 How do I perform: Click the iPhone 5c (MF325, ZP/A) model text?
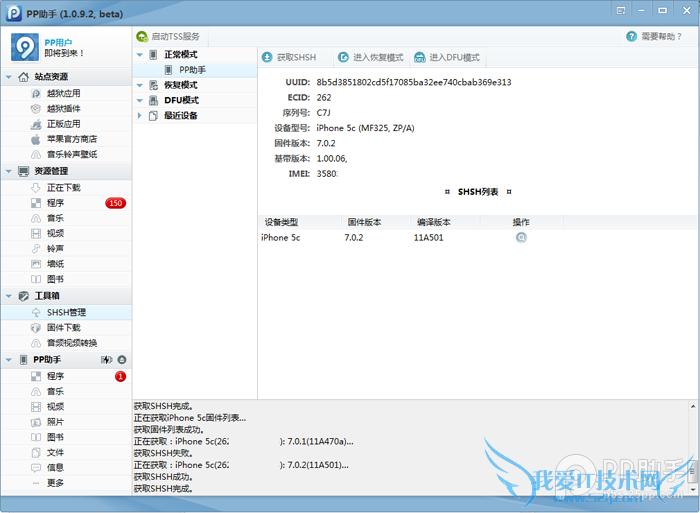[365, 128]
